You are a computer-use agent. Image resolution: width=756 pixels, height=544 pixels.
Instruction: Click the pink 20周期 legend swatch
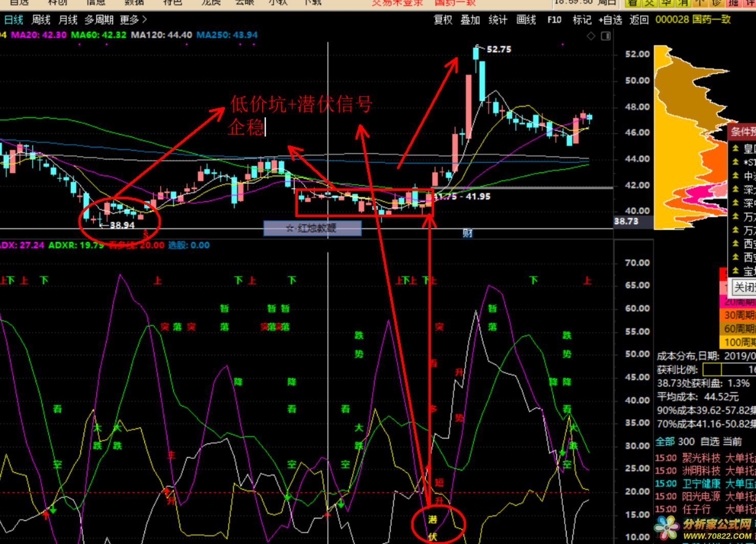click(738, 302)
